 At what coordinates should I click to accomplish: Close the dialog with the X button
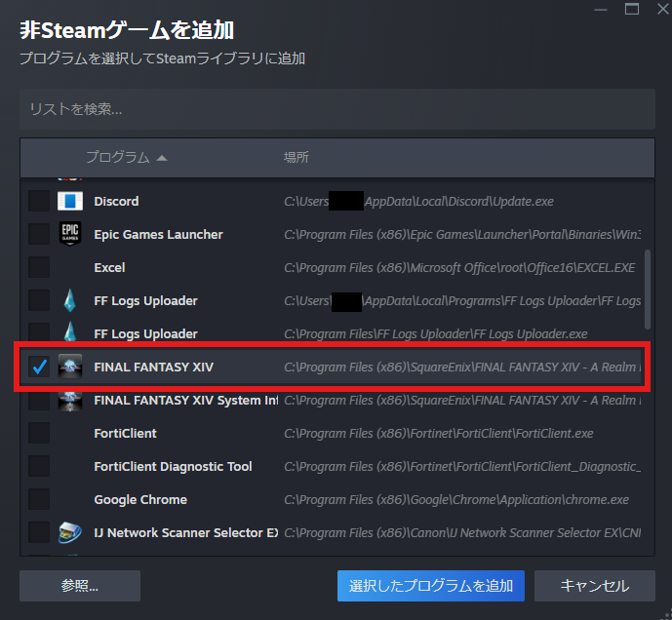pyautogui.click(x=663, y=9)
